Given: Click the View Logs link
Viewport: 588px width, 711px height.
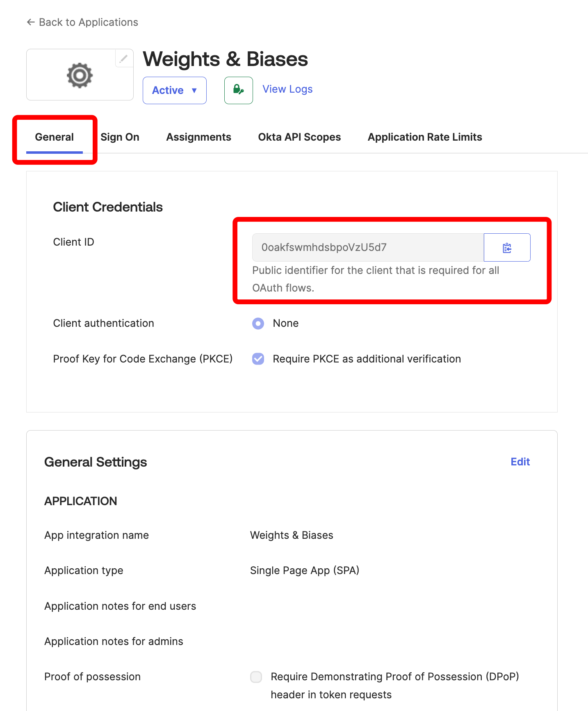Looking at the screenshot, I should pyautogui.click(x=287, y=89).
